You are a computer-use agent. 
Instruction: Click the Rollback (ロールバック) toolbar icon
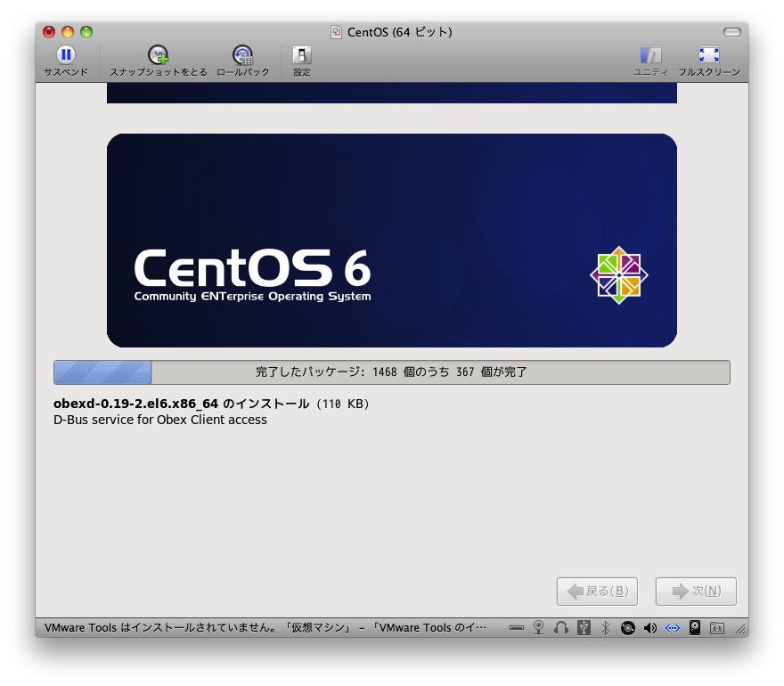click(243, 54)
